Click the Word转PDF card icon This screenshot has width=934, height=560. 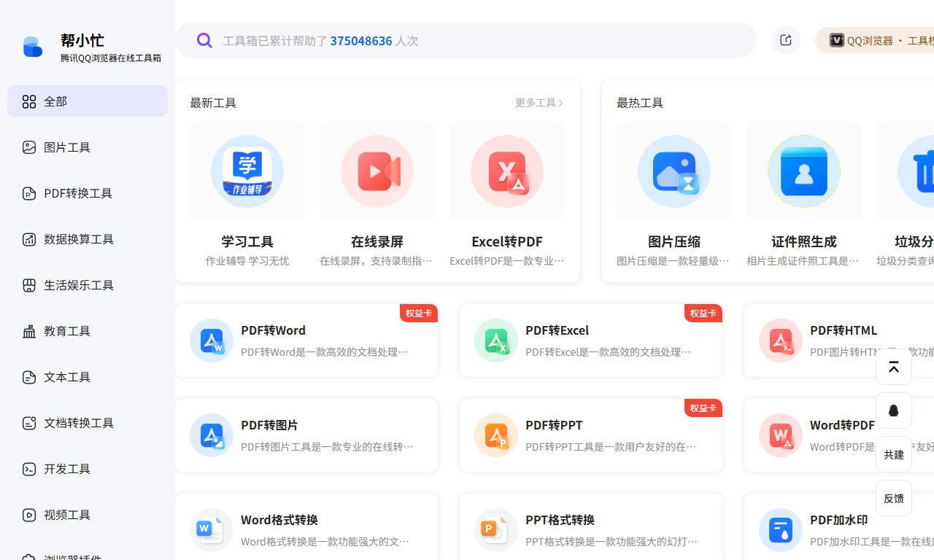click(x=781, y=435)
